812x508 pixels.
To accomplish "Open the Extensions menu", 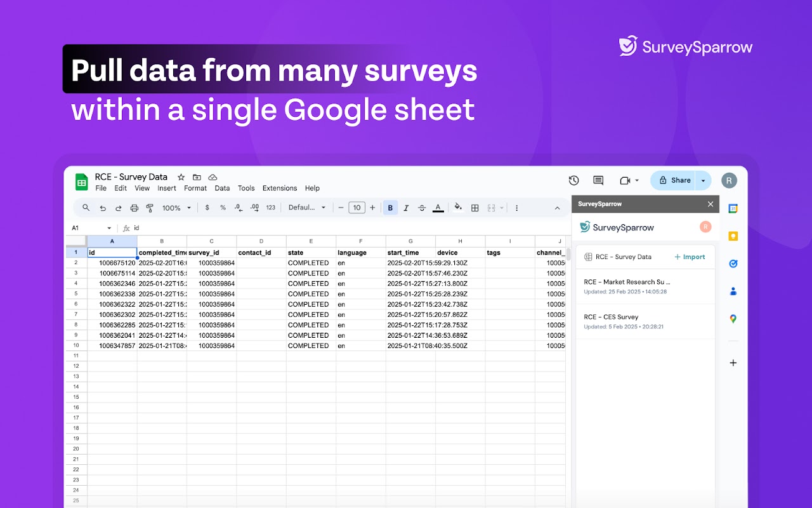I will click(280, 188).
